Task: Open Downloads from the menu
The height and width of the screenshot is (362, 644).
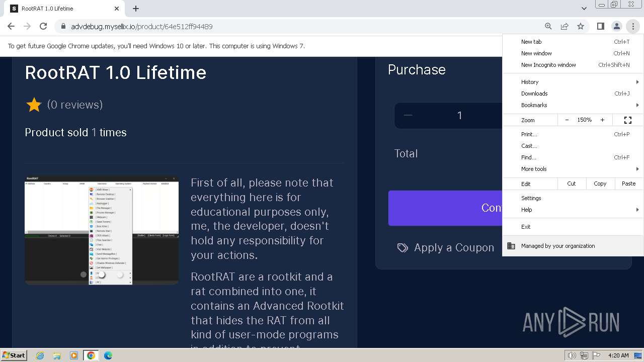Action: click(x=573, y=94)
